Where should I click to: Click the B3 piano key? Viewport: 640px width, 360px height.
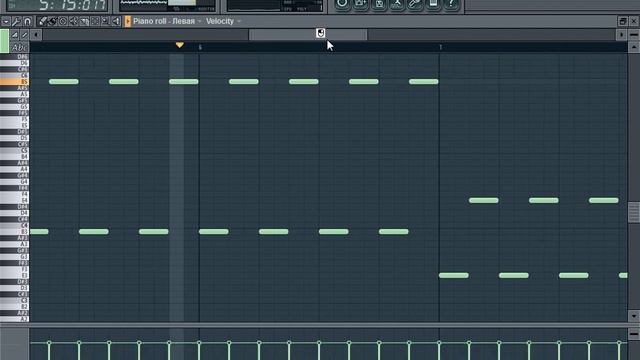(14, 231)
